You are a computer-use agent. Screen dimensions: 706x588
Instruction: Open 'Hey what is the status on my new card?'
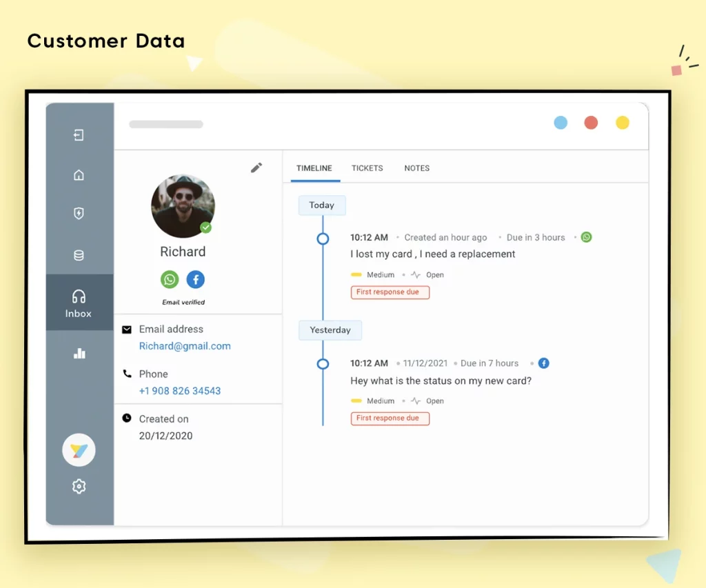(x=441, y=381)
